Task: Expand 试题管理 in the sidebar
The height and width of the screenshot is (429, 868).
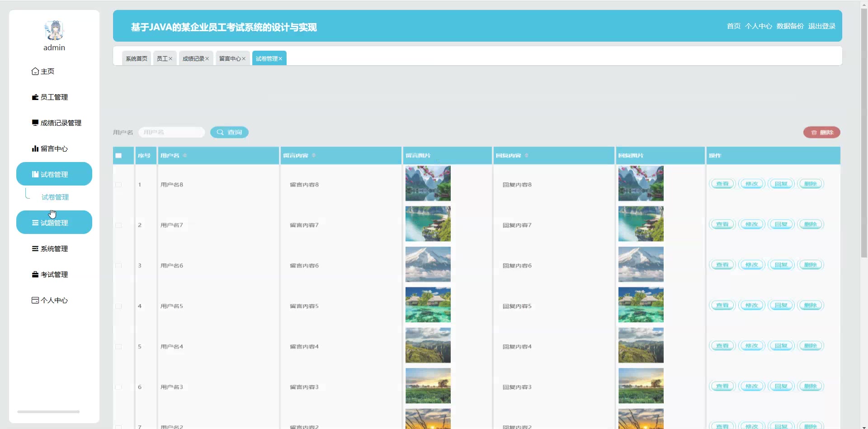Action: 54,223
